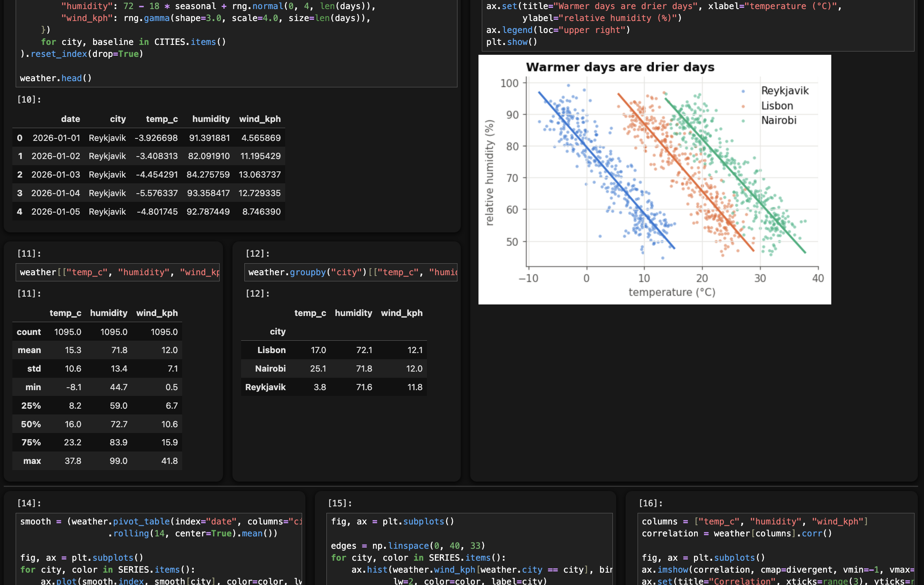Click into cell 16 correlation code editor
The width and height of the screenshot is (924, 585).
click(776, 549)
